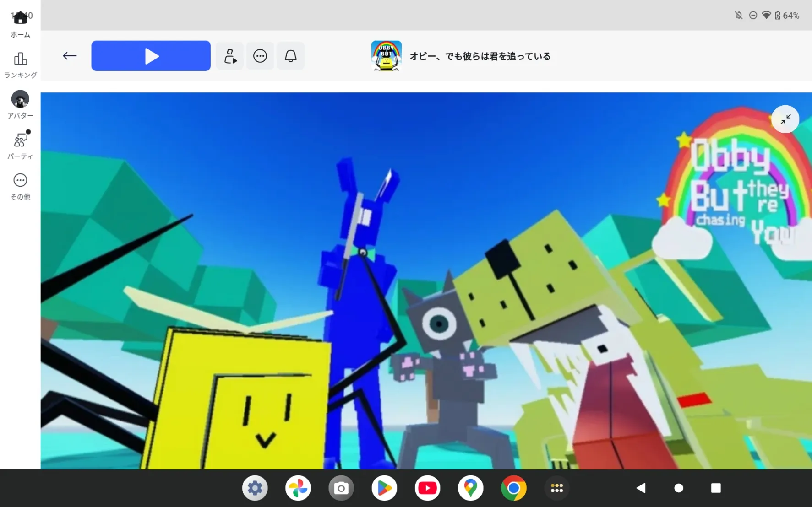Image resolution: width=812 pixels, height=507 pixels.
Task: Open Settings from the taskbar
Action: [255, 488]
